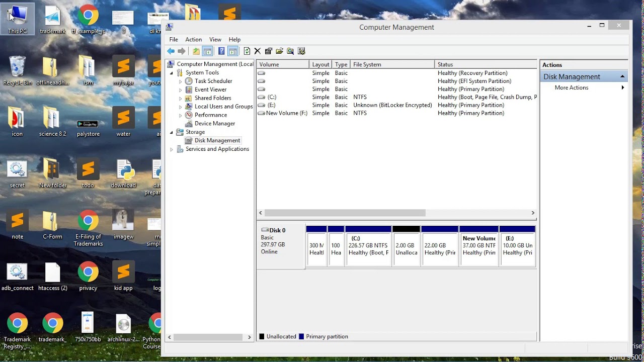The height and width of the screenshot is (362, 644).
Task: Click the last settings-view toolbar icon
Action: point(301,51)
